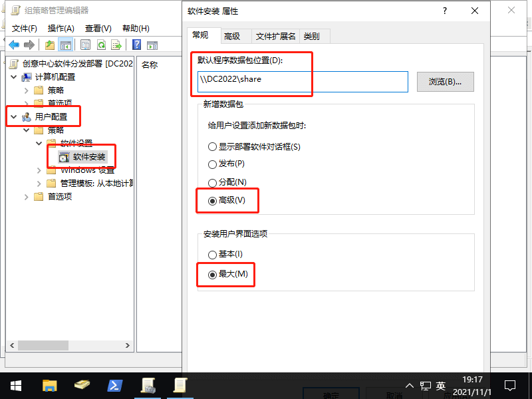The height and width of the screenshot is (399, 532).
Task: Open the Windows Start menu
Action: 16,386
